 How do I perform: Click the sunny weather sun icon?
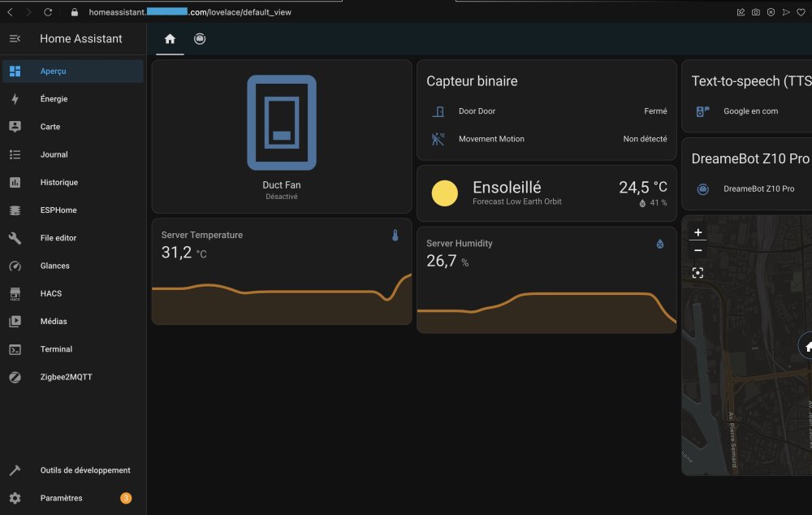[444, 193]
